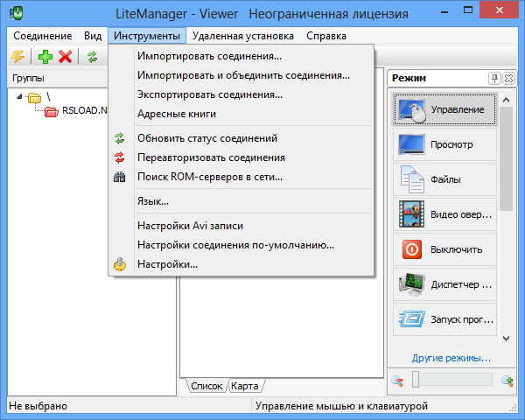This screenshot has width=525, height=420.
Task: Open the Удаленная установка menu
Action: click(x=243, y=36)
